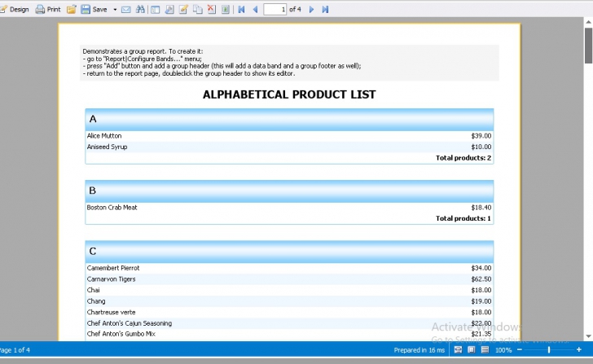593x364 pixels.
Task: Click the green page toolbar icon
Action: point(226,10)
